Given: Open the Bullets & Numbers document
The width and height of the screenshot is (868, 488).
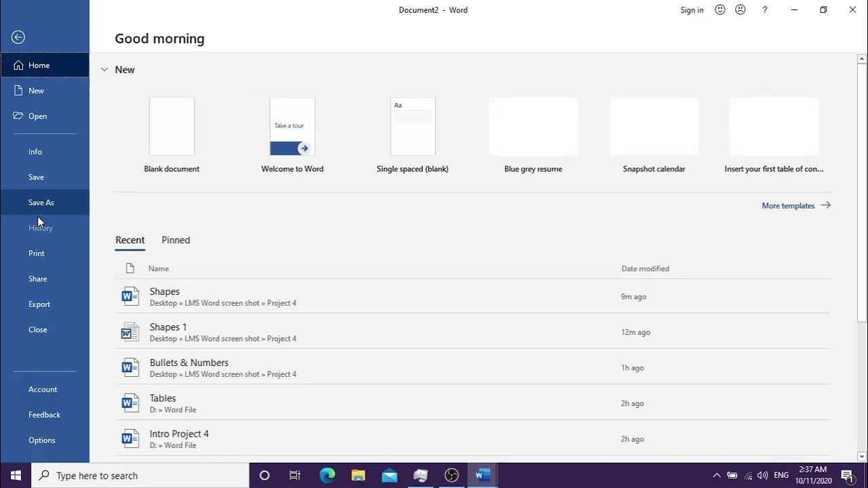Looking at the screenshot, I should [x=473, y=368].
